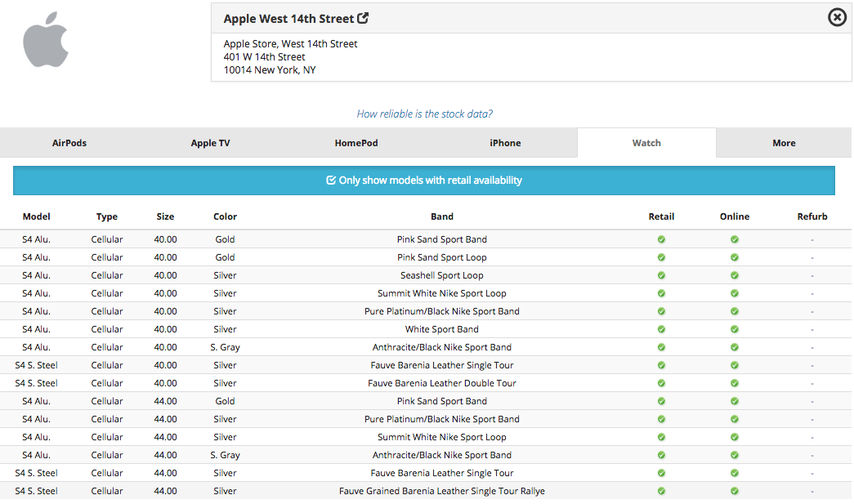Click retail check for 40mm Fauve Barenia Single Tour
The height and width of the screenshot is (504, 854).
tap(661, 365)
